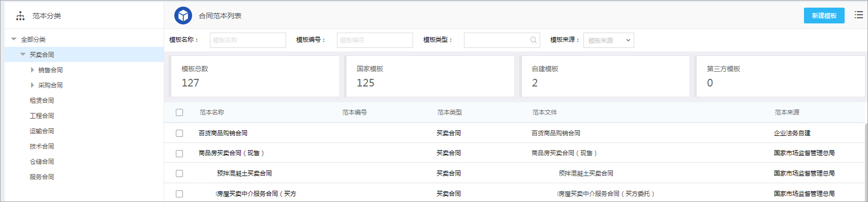
Task: Click the 范本文件 column header
Action: point(545,112)
